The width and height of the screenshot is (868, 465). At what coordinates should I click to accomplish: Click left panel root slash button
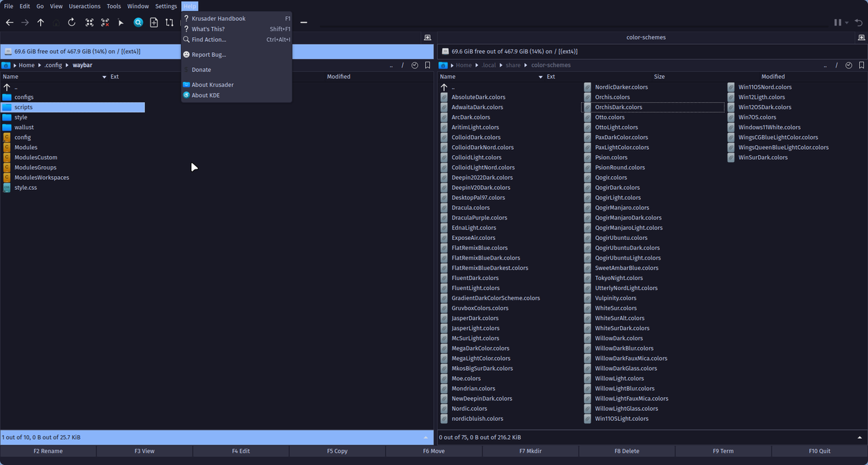[x=402, y=65]
